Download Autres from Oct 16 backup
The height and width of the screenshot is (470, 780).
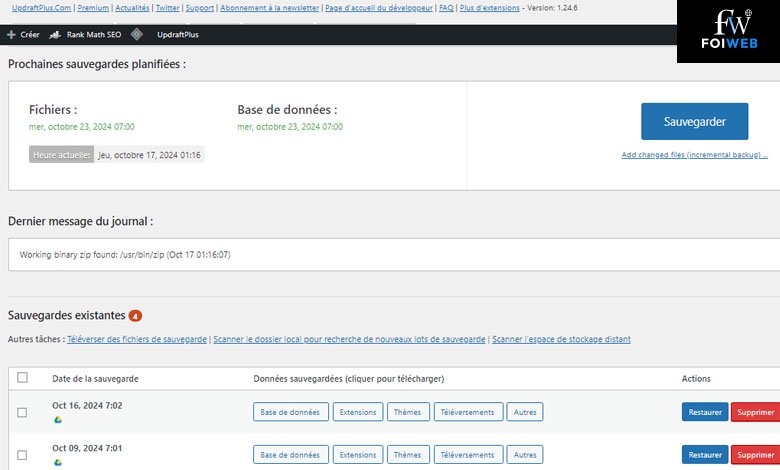tap(525, 412)
